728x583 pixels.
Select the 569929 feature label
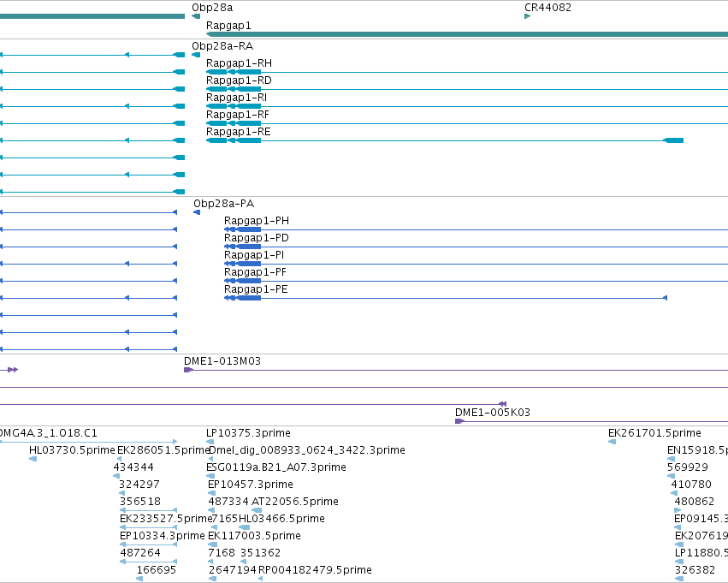pos(688,467)
